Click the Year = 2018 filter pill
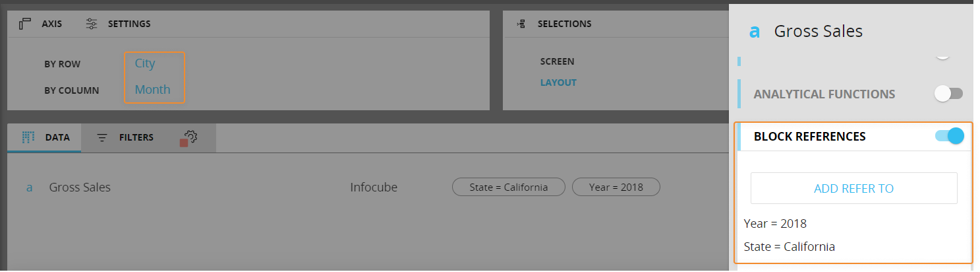 click(616, 187)
